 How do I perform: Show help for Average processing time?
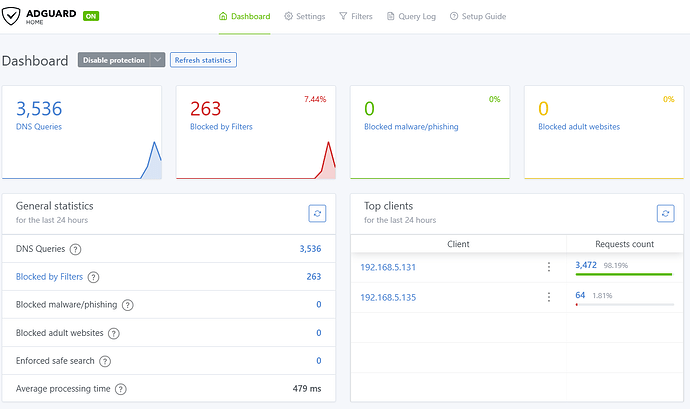tap(121, 389)
